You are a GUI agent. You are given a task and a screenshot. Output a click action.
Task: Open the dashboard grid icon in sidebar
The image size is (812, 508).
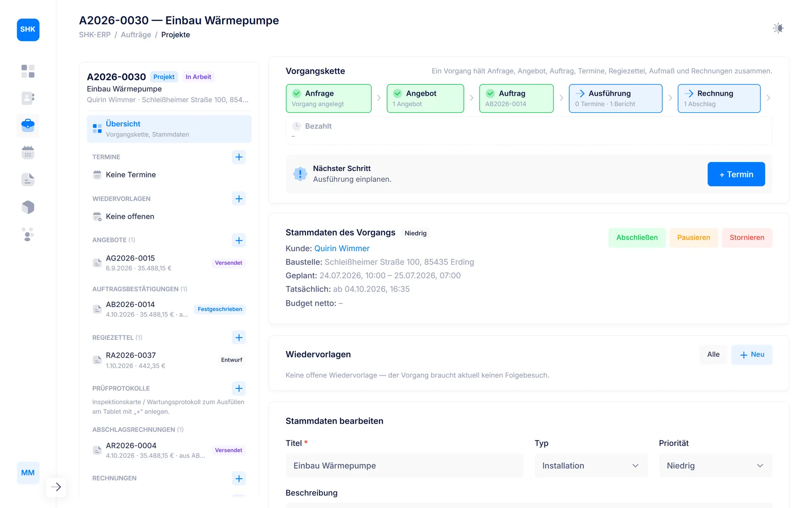pos(28,71)
